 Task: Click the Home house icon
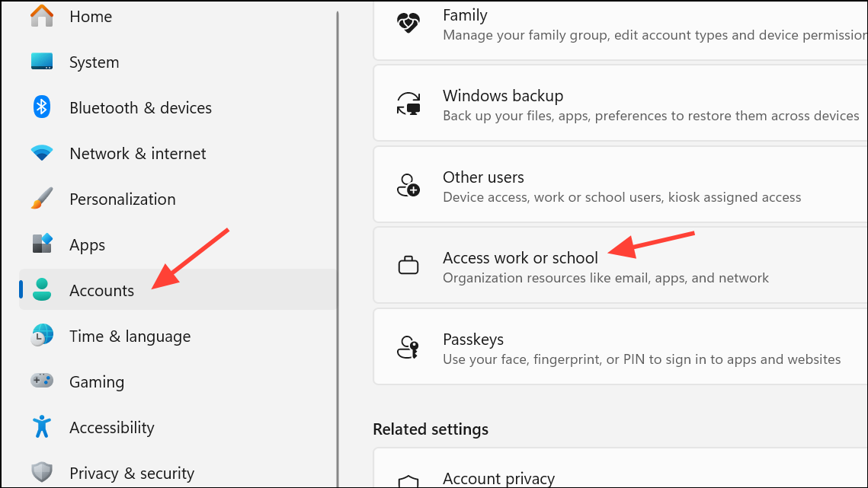pyautogui.click(x=42, y=16)
